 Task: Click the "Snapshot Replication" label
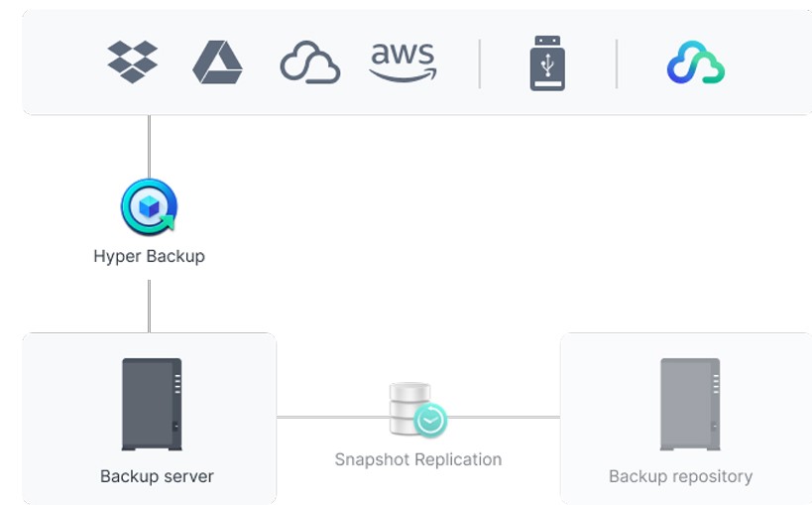(418, 459)
